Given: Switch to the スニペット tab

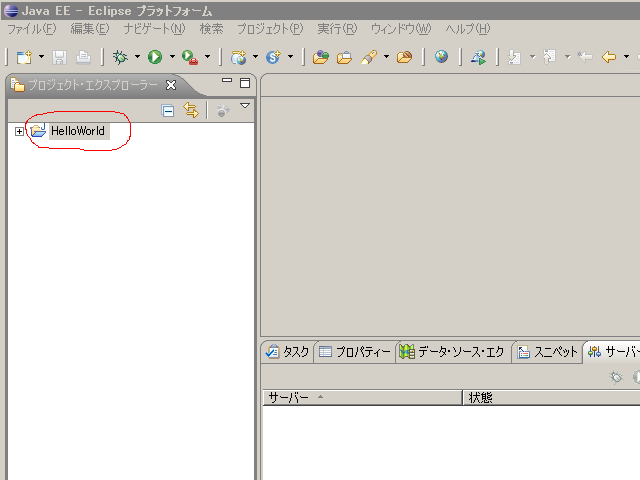Looking at the screenshot, I should (x=548, y=352).
